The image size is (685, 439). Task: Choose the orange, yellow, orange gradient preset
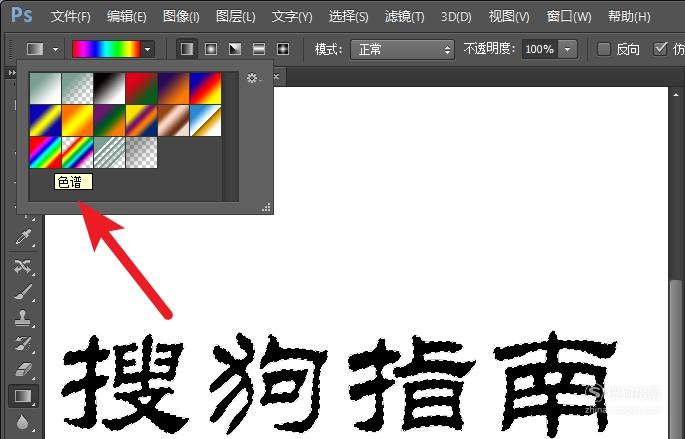pos(77,121)
